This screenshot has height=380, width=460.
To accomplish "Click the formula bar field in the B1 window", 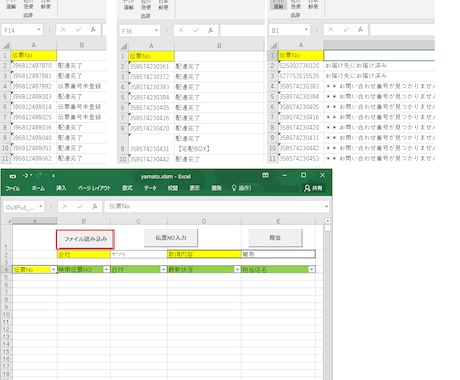I will (402, 30).
